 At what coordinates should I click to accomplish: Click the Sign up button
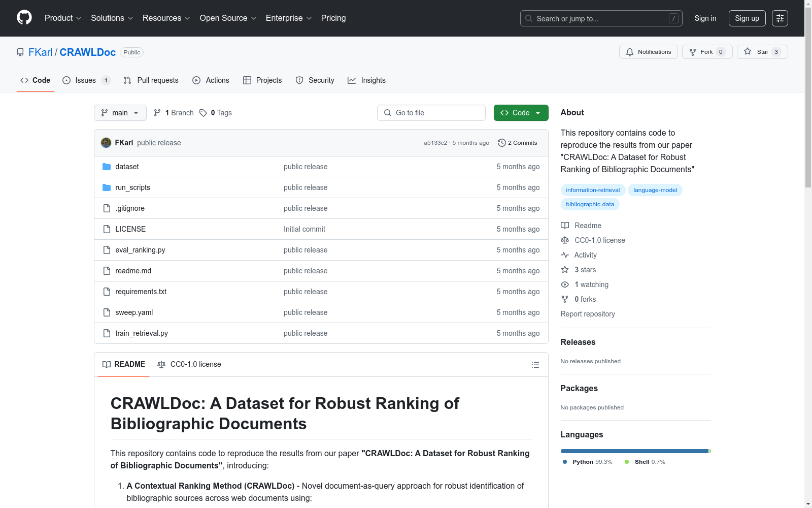click(x=747, y=18)
